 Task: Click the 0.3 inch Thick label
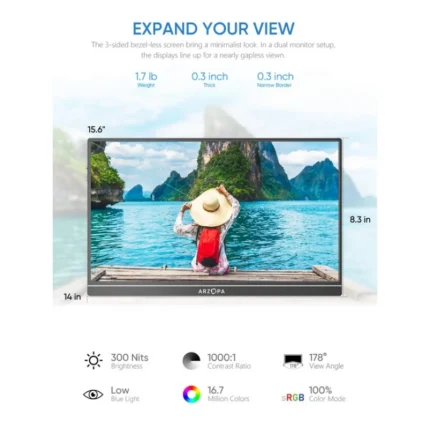(210, 80)
